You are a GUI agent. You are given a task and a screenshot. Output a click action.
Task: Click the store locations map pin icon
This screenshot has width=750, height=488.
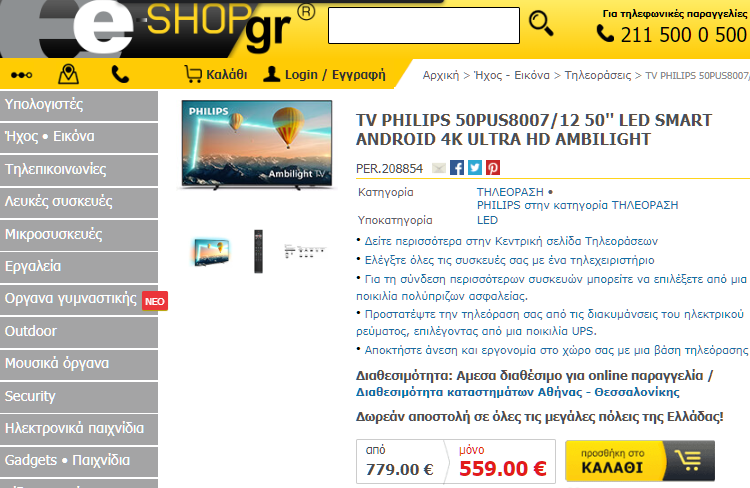pos(68,74)
